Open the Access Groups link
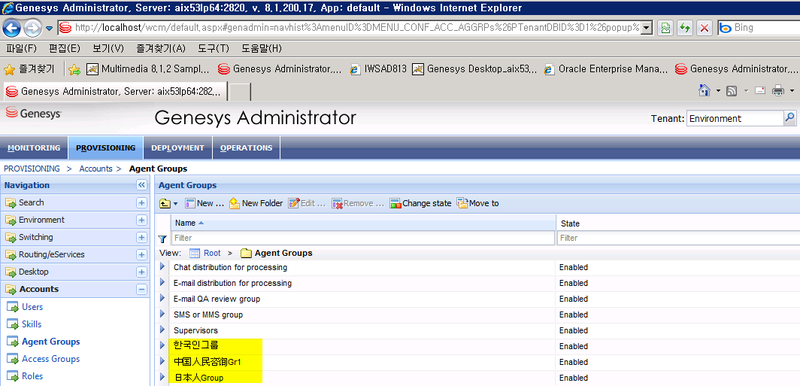 click(x=51, y=359)
